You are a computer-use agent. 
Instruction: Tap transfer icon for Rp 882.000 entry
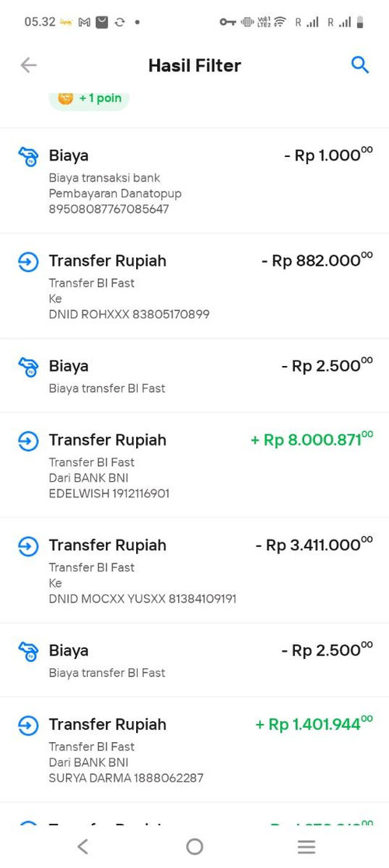tap(28, 261)
